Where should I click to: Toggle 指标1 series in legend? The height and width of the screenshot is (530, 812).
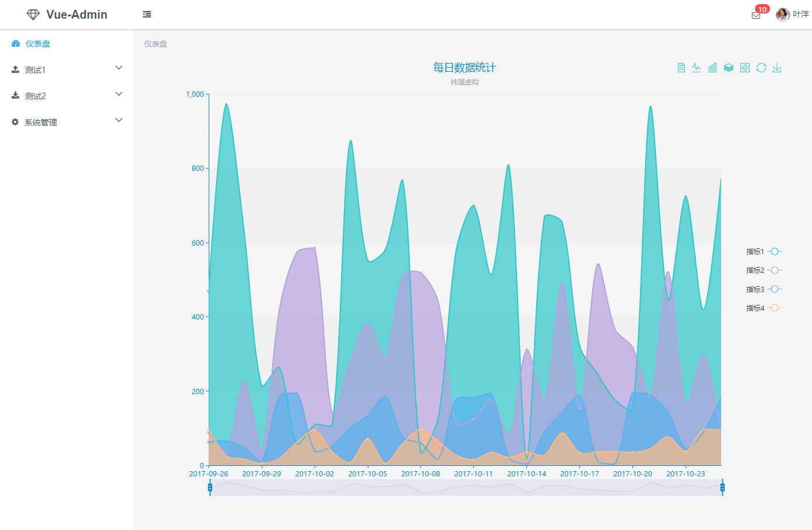point(764,252)
